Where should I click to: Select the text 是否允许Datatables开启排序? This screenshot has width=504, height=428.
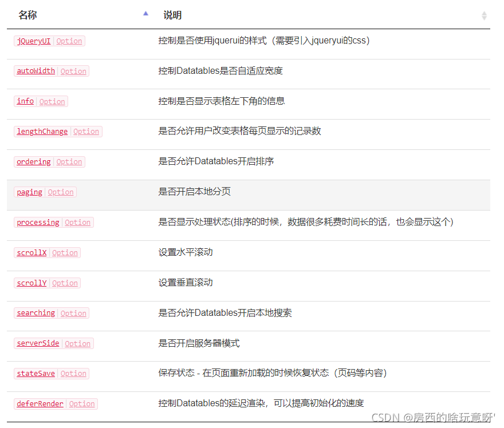coord(216,161)
